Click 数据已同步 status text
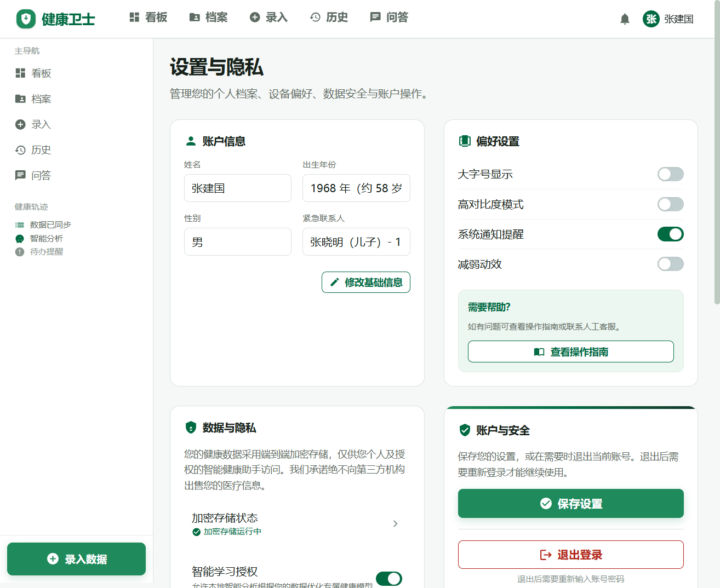Viewport: 720px width, 588px height. click(50, 225)
